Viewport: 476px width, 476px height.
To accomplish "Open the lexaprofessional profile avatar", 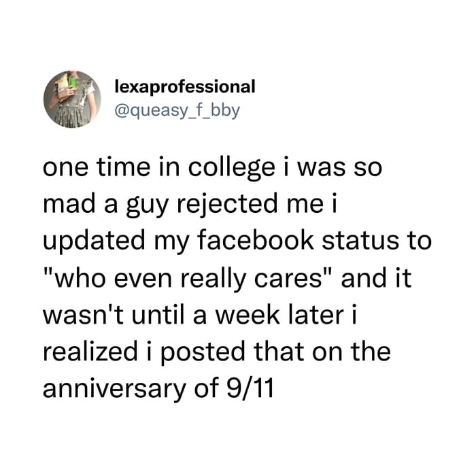I will point(72,99).
